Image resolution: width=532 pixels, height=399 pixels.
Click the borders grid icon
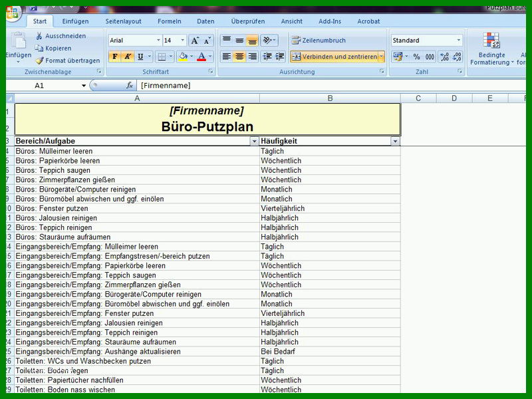(162, 57)
